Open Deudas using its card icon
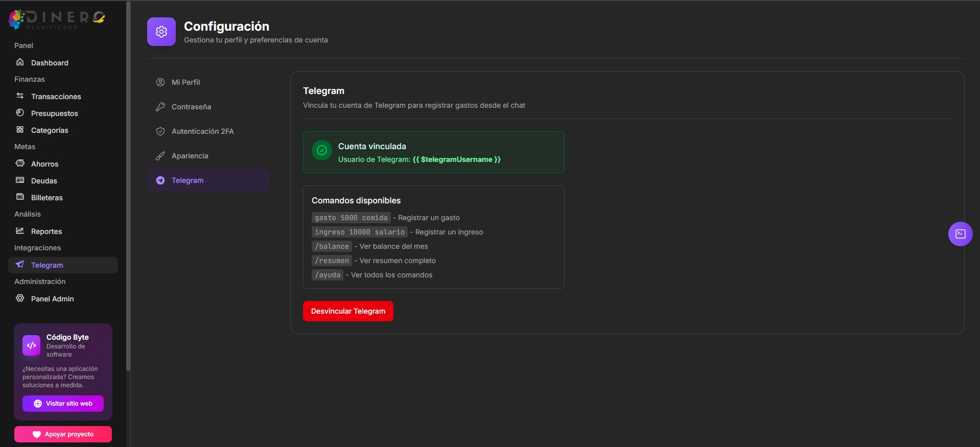This screenshot has height=447, width=980. (20, 180)
